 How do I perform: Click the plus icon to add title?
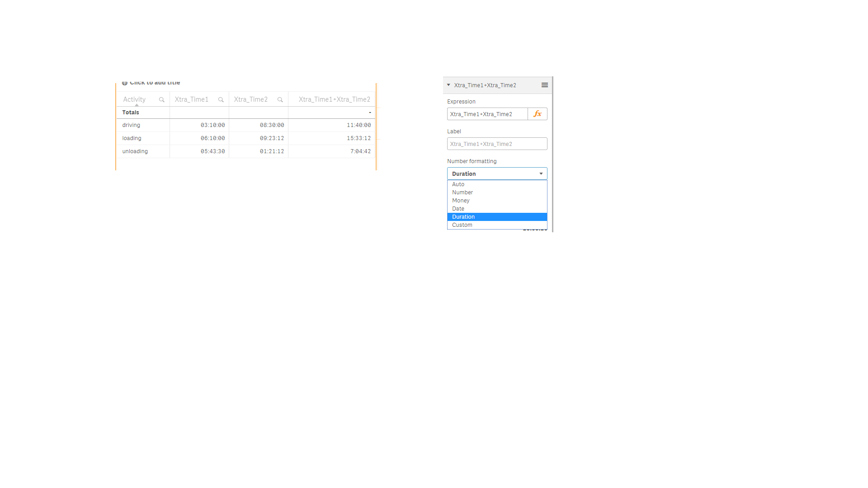point(125,83)
